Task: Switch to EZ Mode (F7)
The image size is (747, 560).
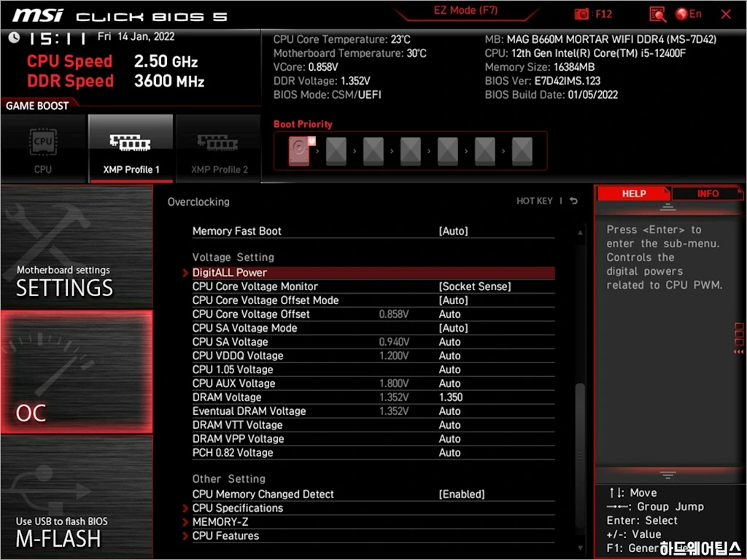Action: [465, 10]
